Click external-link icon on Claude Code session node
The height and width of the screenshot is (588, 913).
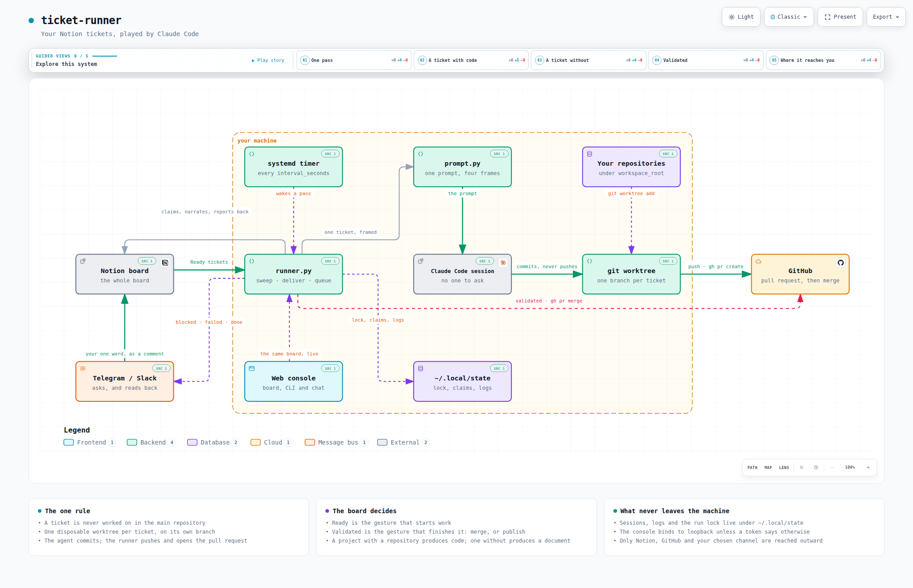pos(420,261)
